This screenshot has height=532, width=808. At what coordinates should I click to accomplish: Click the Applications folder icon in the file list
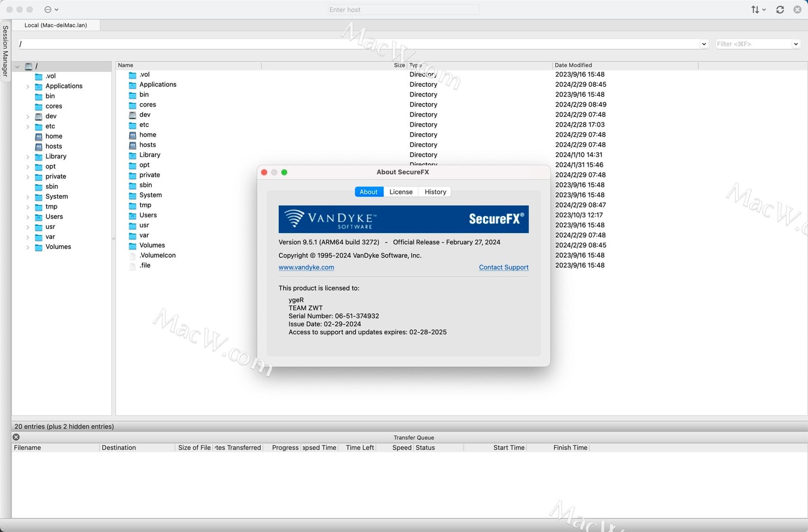(x=133, y=85)
